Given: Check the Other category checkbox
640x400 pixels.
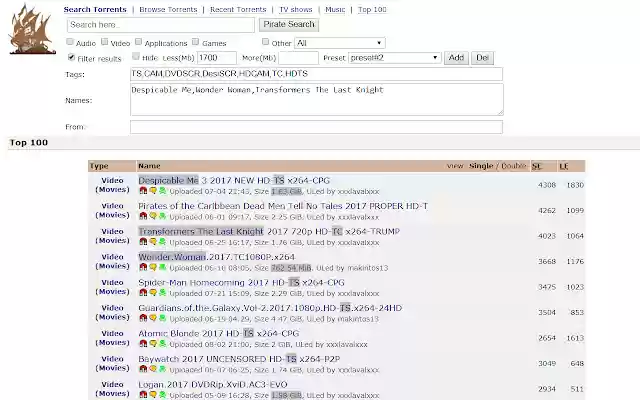Looking at the screenshot, I should (x=265, y=42).
